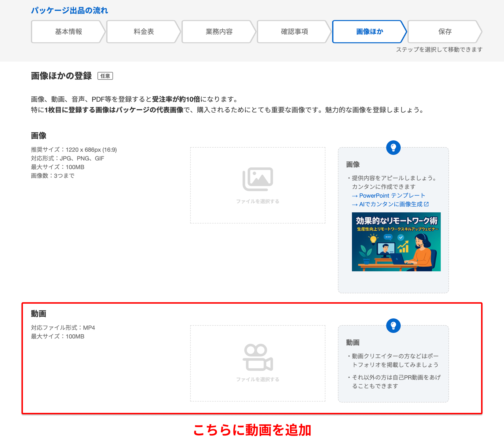
Task: Switch to the 料金表 step
Action: point(144,32)
